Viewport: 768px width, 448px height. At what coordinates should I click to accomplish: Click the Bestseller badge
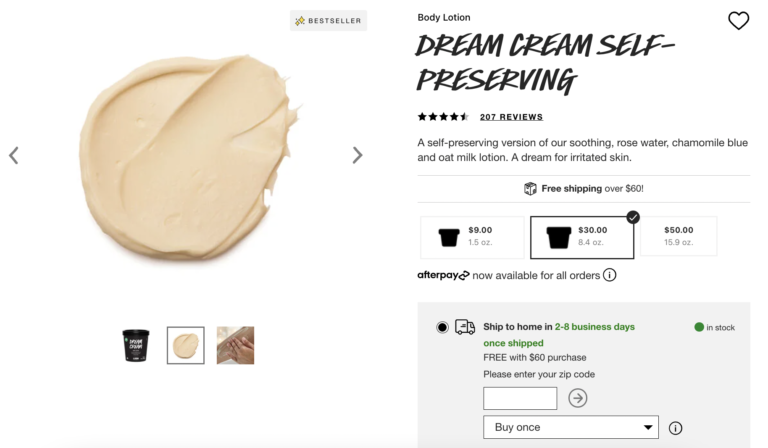(x=329, y=20)
